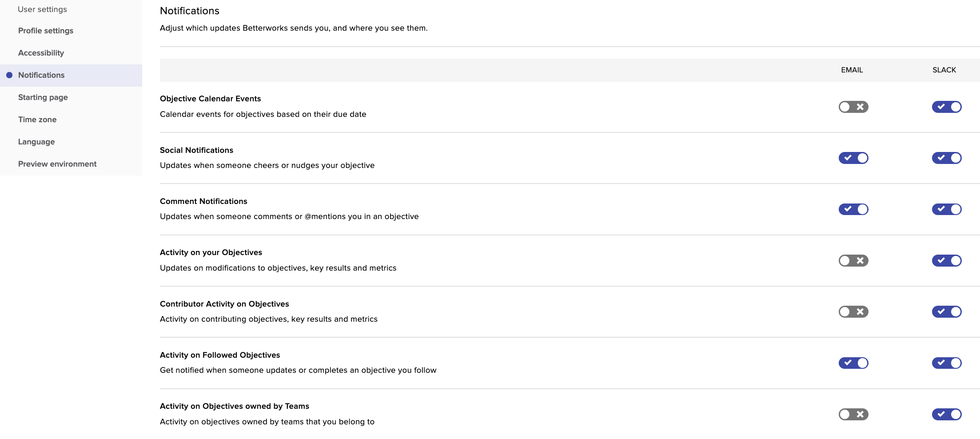980x439 pixels.
Task: Click the SLACK column header
Action: (x=944, y=70)
